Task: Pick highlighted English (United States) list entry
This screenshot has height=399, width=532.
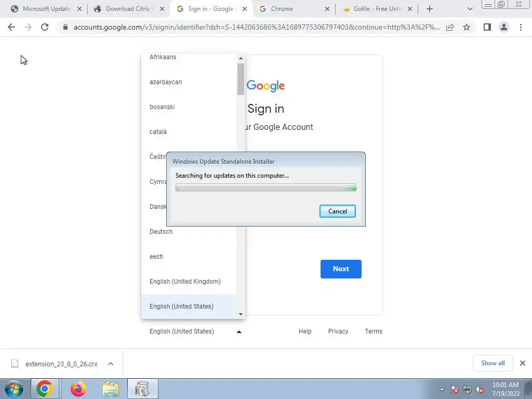Action: pos(189,307)
